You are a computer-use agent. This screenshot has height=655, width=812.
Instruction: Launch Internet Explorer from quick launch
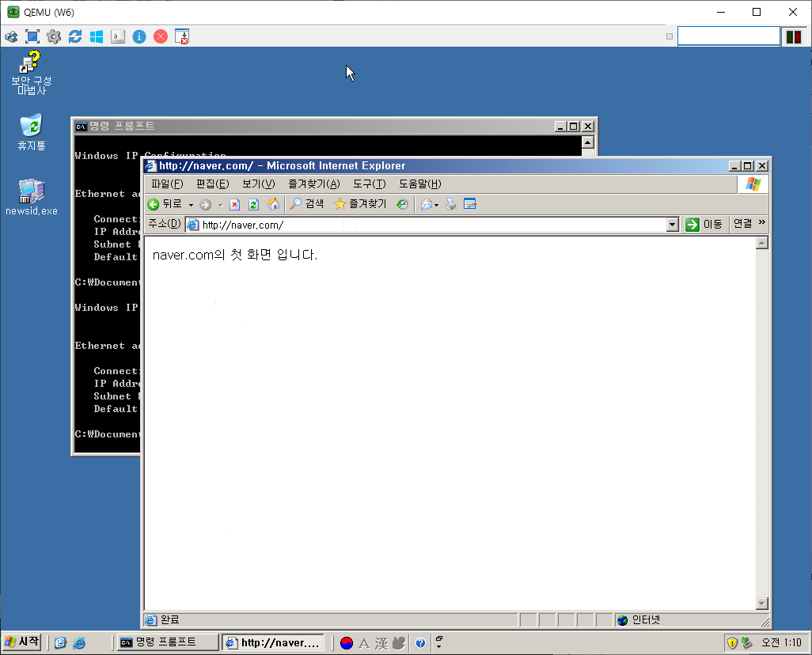pyautogui.click(x=79, y=643)
